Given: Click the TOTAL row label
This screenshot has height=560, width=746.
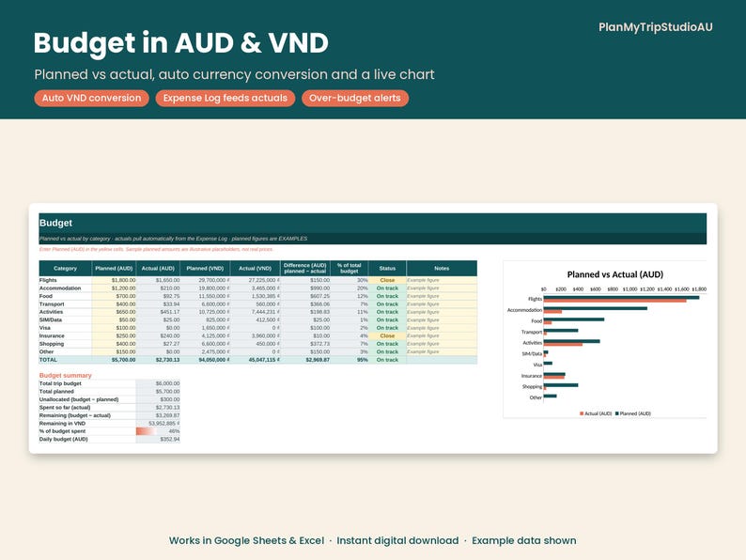Looking at the screenshot, I should tap(65, 360).
